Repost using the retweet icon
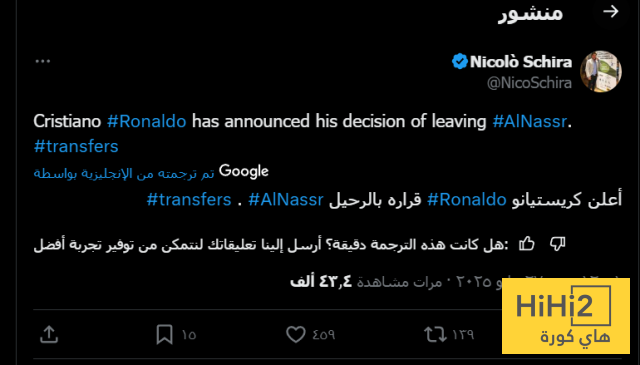Image resolution: width=640 pixels, height=365 pixels. point(435,334)
